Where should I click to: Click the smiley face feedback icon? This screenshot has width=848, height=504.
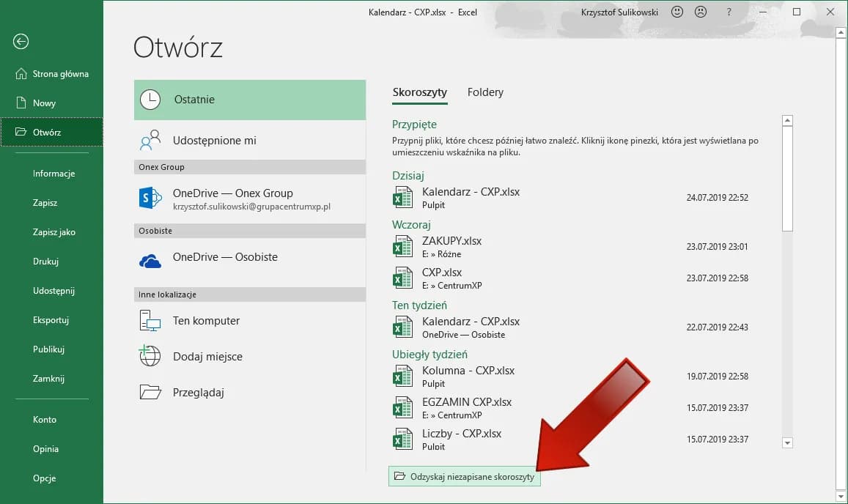(677, 12)
